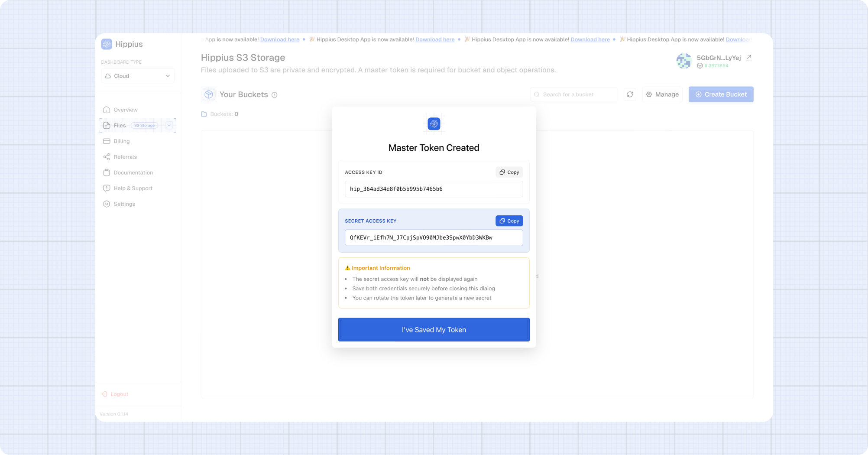Click the first Download here link
This screenshot has height=455, width=868.
point(280,39)
